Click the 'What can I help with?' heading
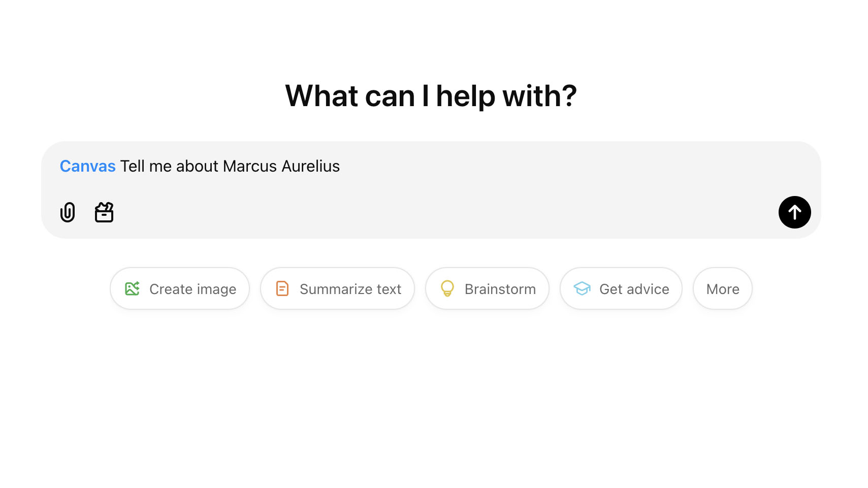 (431, 96)
